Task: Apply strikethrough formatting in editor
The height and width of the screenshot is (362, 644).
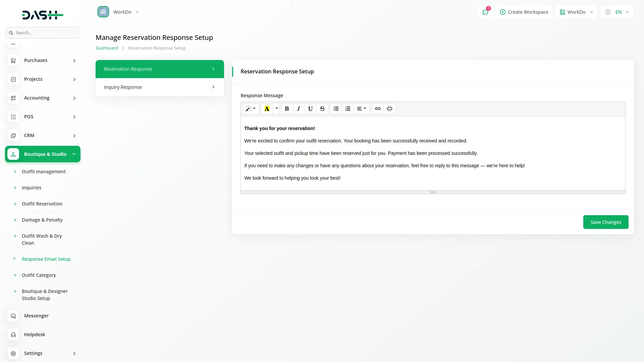Action: click(x=322, y=109)
